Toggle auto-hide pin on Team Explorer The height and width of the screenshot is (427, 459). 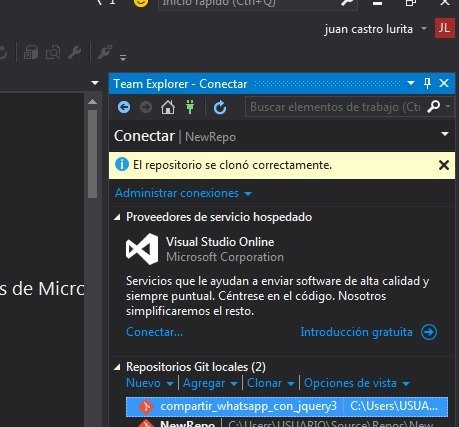(x=427, y=83)
